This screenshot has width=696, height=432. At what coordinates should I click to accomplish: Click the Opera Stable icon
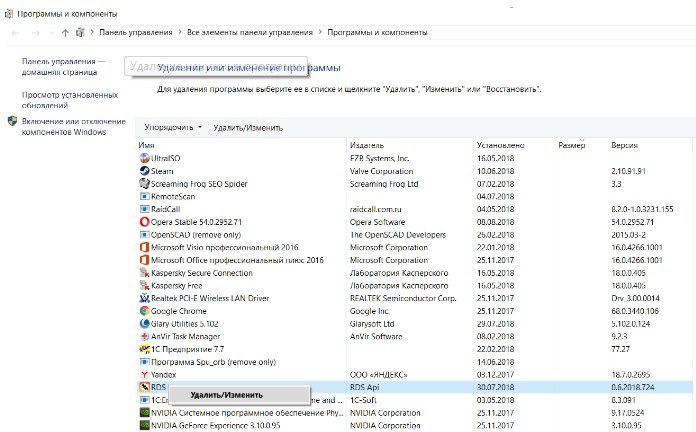[x=144, y=222]
